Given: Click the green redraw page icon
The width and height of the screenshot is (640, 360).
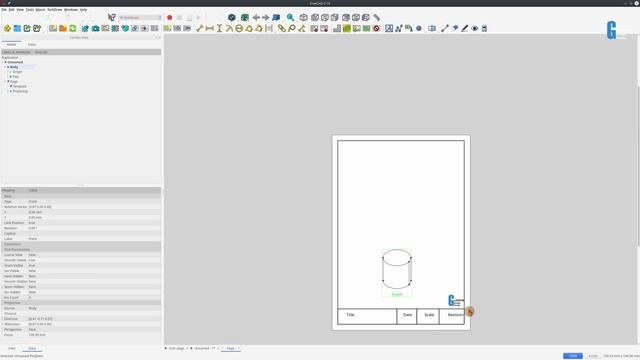Looking at the screenshot, I should [73, 28].
